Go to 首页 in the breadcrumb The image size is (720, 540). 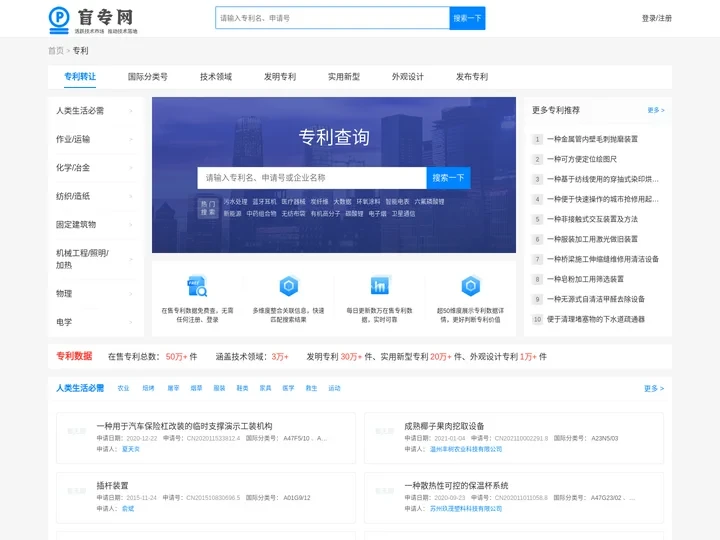[56, 51]
